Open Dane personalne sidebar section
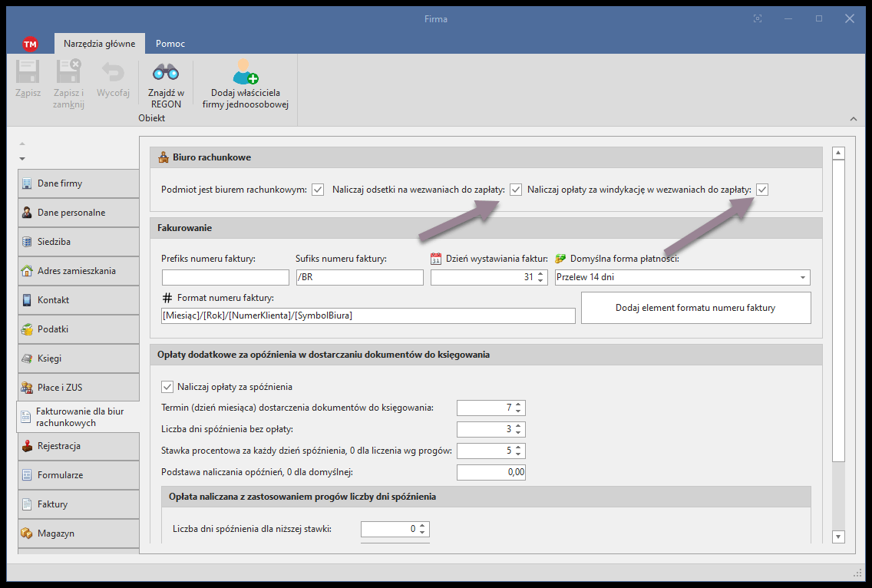Screen dimensions: 872x588 (x=78, y=213)
